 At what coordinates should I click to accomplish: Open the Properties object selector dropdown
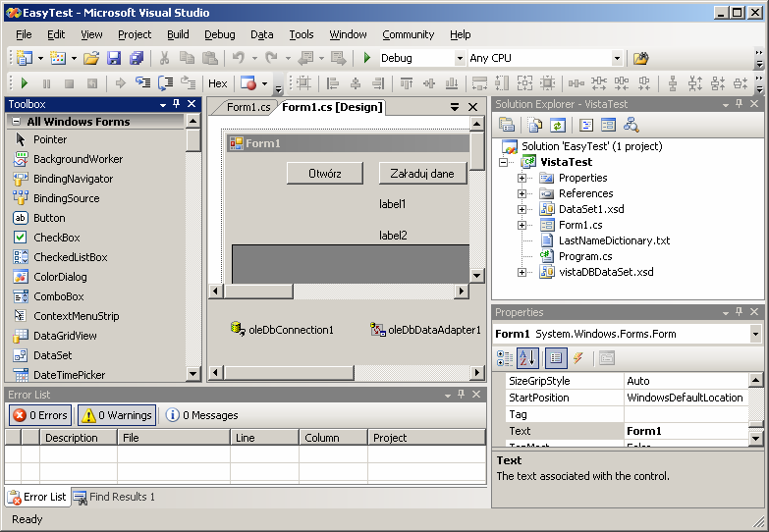click(x=755, y=334)
